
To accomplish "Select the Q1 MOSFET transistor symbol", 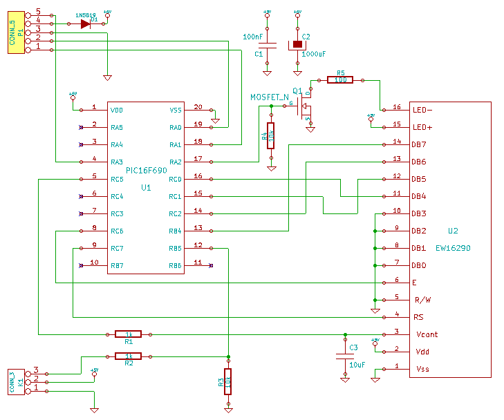I will (304, 107).
